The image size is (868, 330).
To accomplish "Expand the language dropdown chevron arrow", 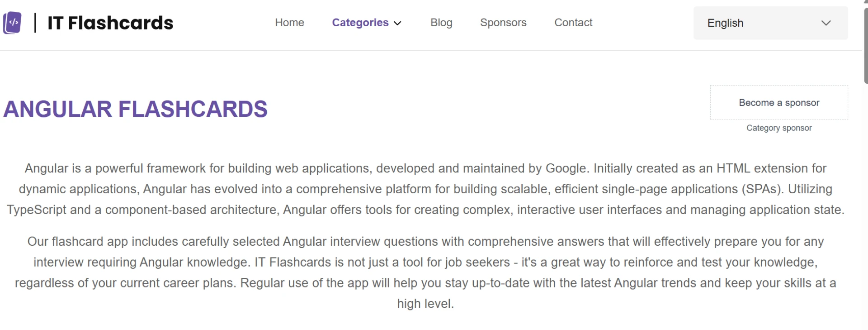I will coord(826,23).
